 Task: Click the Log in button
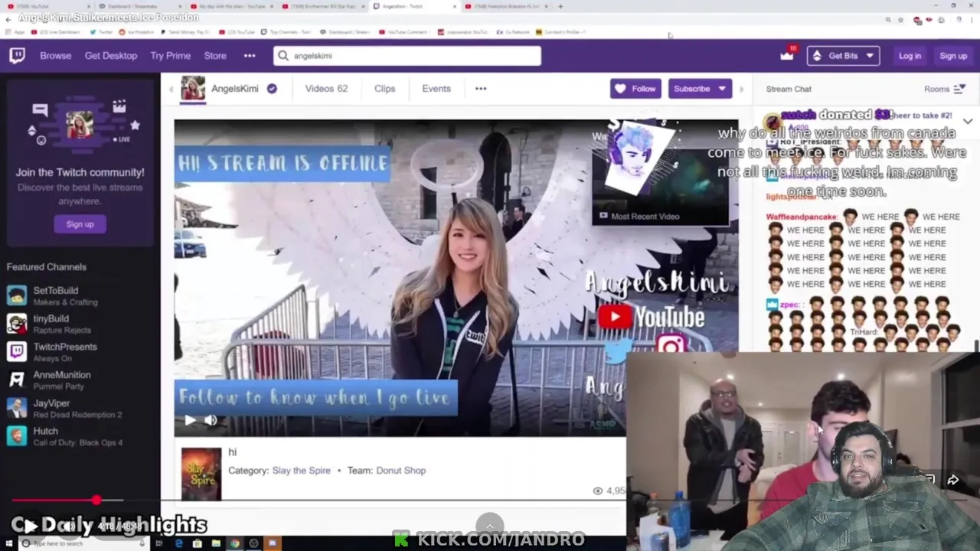coord(910,56)
